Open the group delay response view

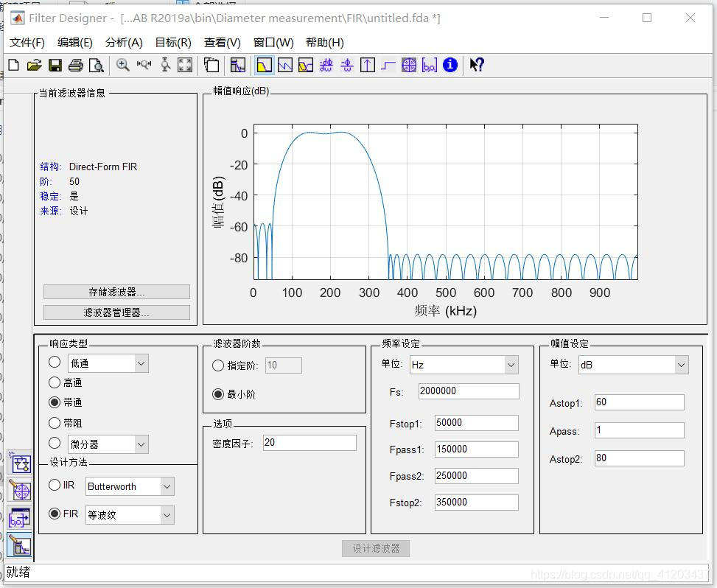point(326,65)
